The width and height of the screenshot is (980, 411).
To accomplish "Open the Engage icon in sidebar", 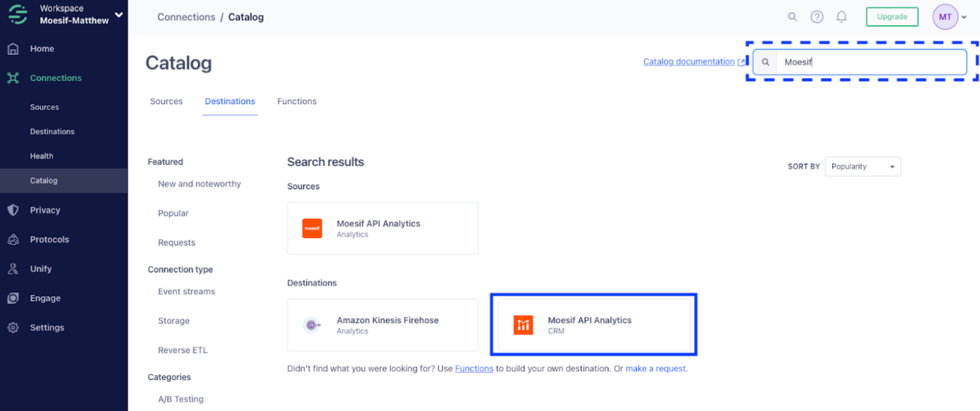I will [13, 298].
